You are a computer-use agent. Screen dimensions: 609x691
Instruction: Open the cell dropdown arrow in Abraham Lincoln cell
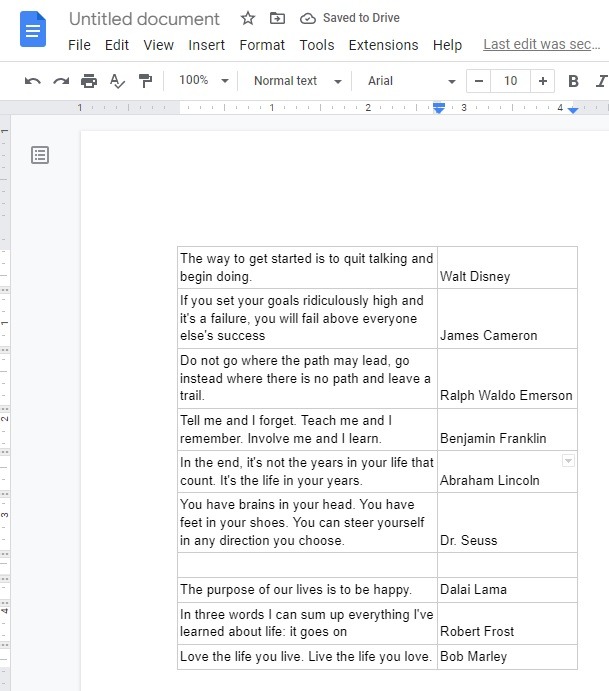tap(568, 461)
